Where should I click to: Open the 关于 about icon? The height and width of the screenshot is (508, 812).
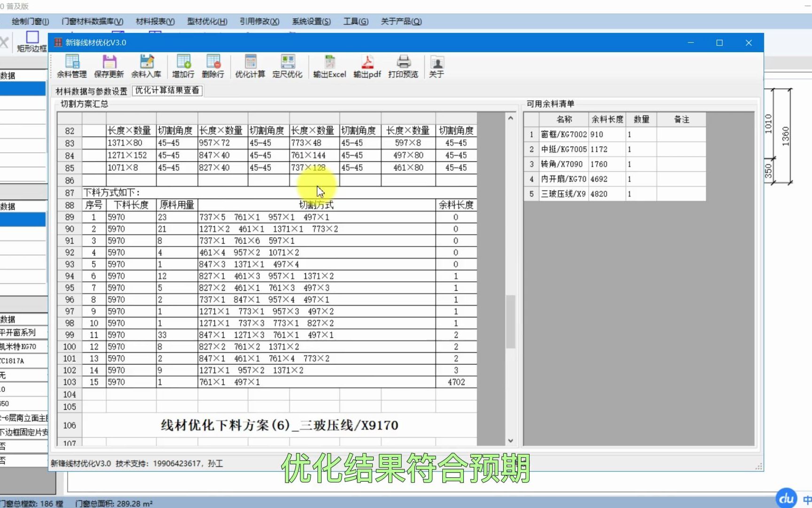[x=437, y=66]
